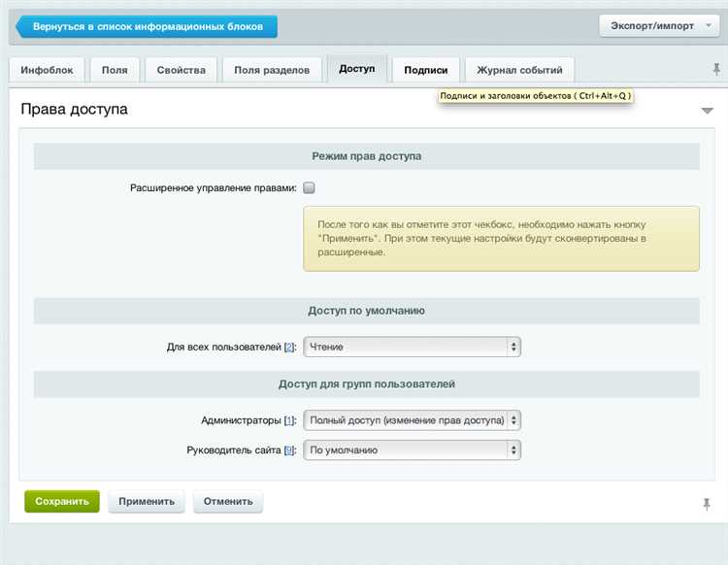Viewport: 728px width, 565px height.
Task: Click the Права доступа title
Action: click(75, 109)
